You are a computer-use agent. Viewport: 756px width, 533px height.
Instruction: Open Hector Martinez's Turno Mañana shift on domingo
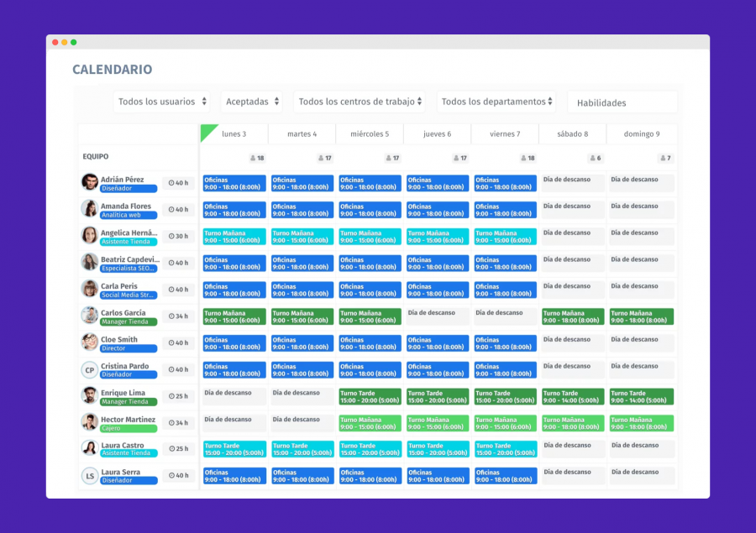click(x=641, y=423)
